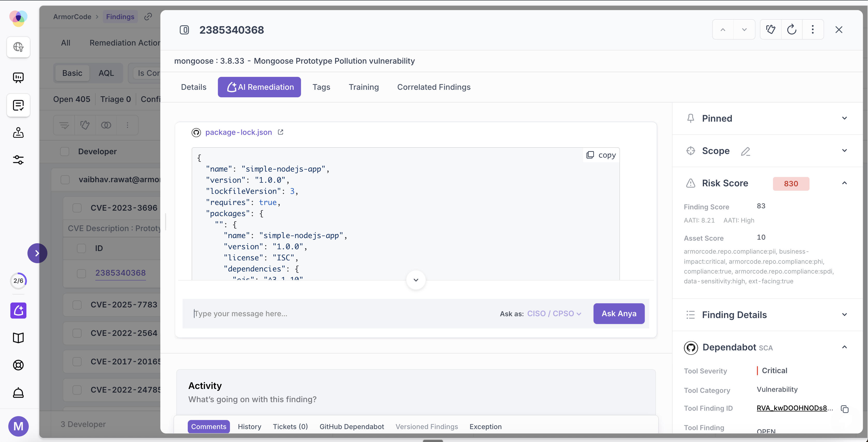This screenshot has height=442, width=868.
Task: Open finding 2385340368 link in list
Action: pos(120,273)
